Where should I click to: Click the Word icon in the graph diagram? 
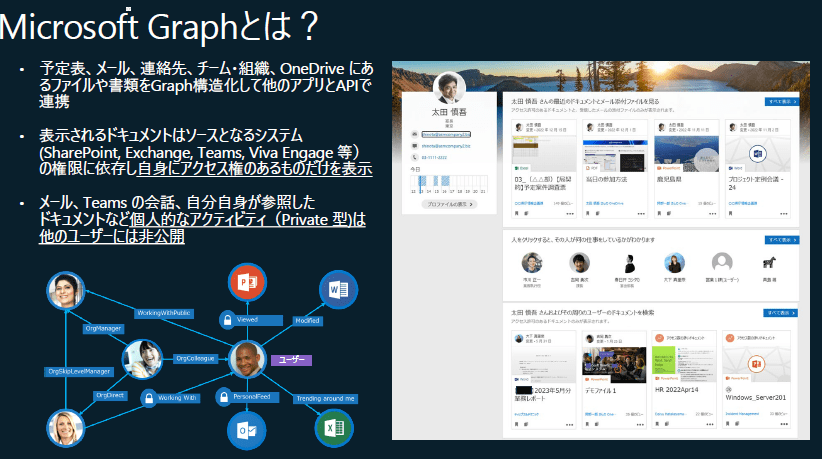pyautogui.click(x=338, y=289)
